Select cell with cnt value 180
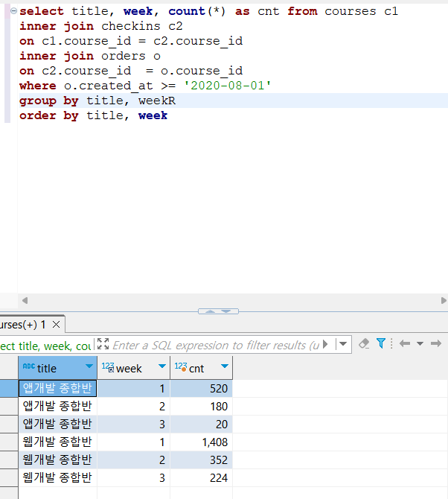448x499 pixels. (201, 407)
